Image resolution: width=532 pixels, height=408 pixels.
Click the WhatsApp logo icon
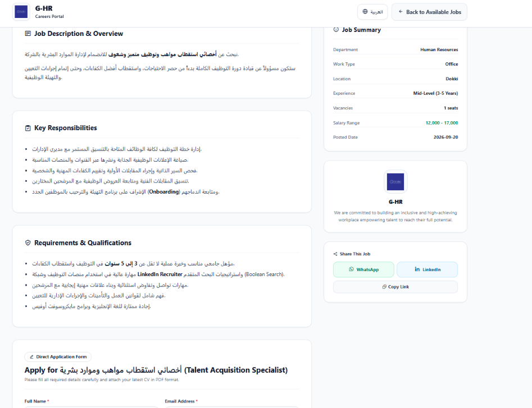(352, 269)
